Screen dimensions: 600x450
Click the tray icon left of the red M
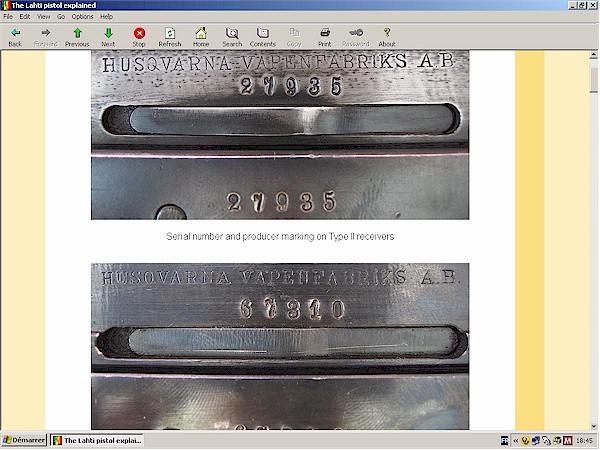pyautogui.click(x=557, y=441)
